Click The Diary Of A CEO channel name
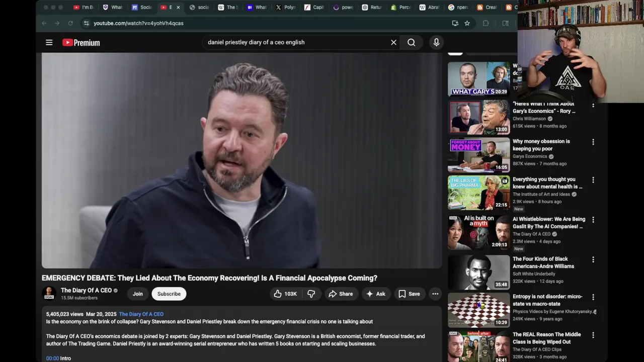This screenshot has width=644, height=362. click(x=86, y=290)
